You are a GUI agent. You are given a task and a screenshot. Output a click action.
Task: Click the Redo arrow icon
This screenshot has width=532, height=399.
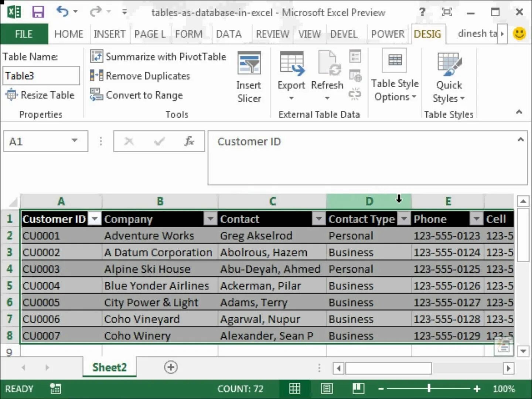[x=95, y=12]
